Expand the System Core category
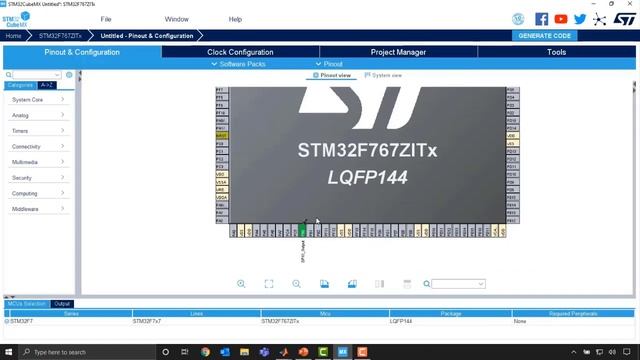Screen dimensions: 640x360 [x=38, y=100]
